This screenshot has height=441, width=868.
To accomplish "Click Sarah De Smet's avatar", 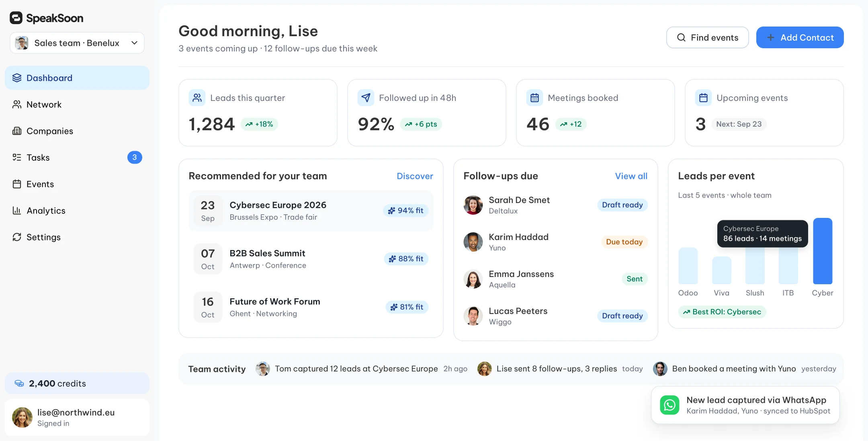I will coord(473,205).
